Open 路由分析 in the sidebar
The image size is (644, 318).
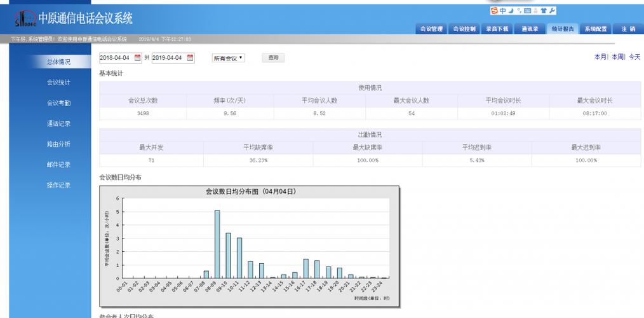coord(58,144)
